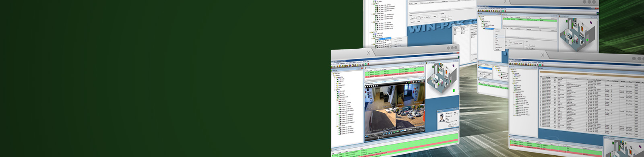644x157 pixels.
Task: Close the event report window's X tab
Action: coord(543,55)
